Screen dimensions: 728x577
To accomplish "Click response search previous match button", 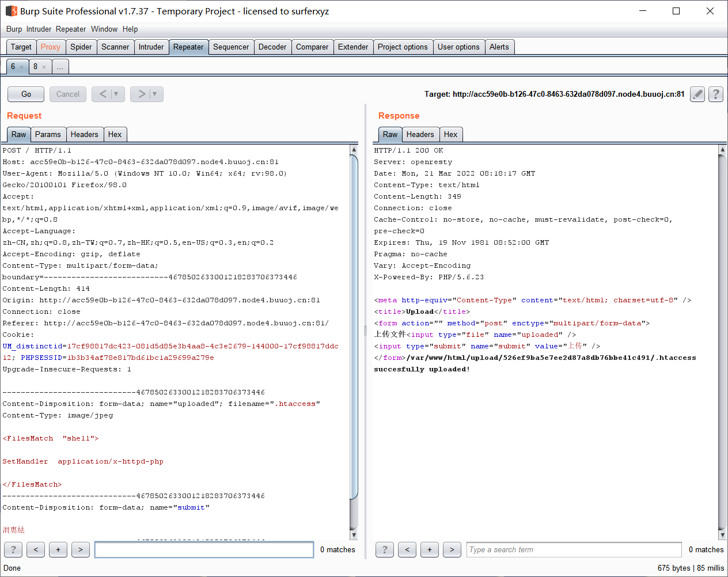I will pos(407,550).
